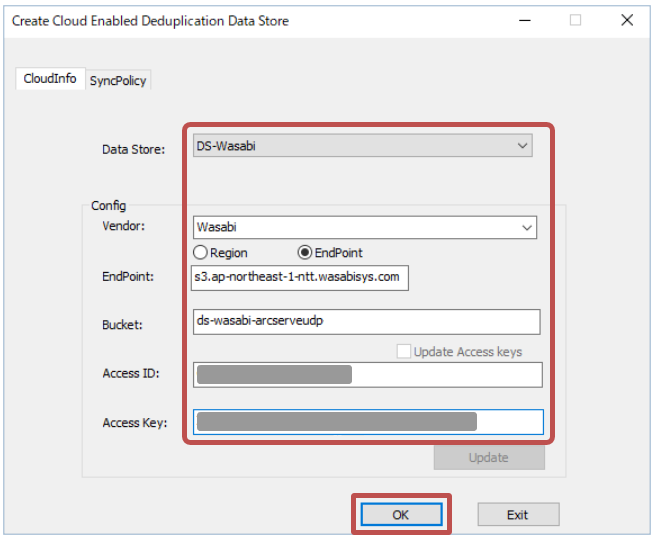The width and height of the screenshot is (653, 540).
Task: Click the maximize window icon
Action: point(575,20)
